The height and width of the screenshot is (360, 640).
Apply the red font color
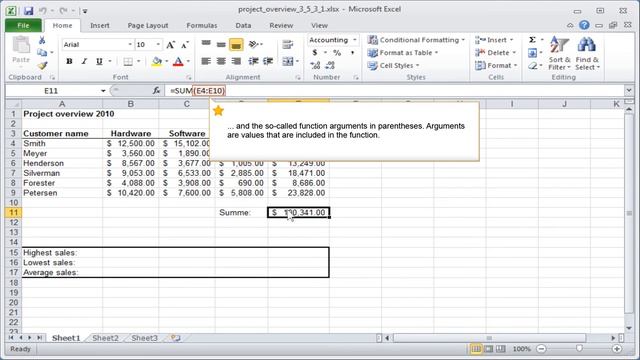pos(178,61)
